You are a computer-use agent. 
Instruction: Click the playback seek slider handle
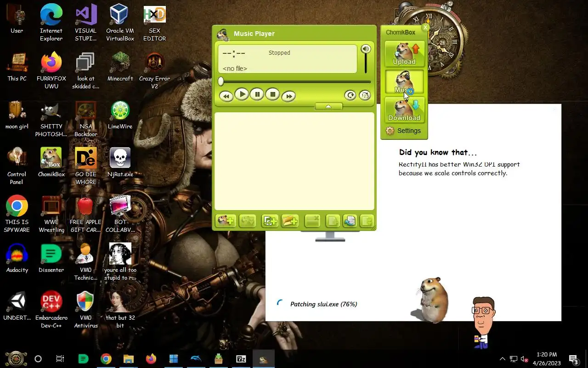point(221,81)
